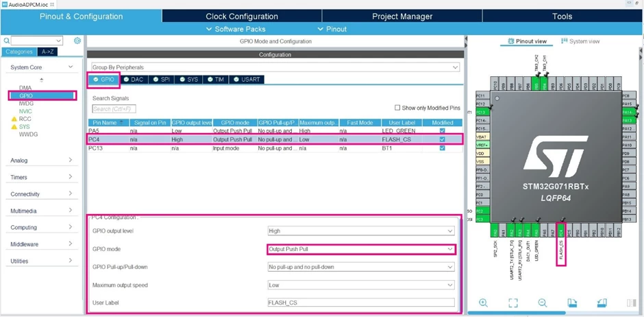
Task: Expand the Connectivity category
Action: click(42, 194)
